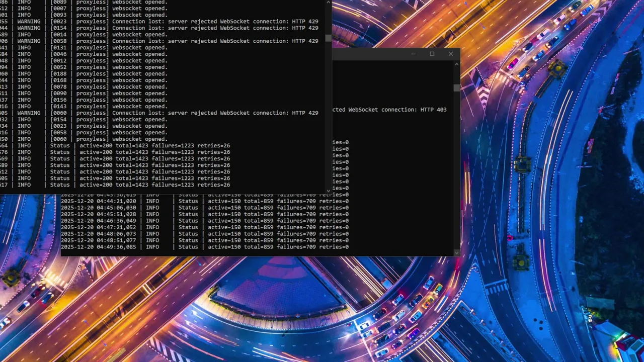Select front terminal Status line prefixed 605

coord(115,178)
